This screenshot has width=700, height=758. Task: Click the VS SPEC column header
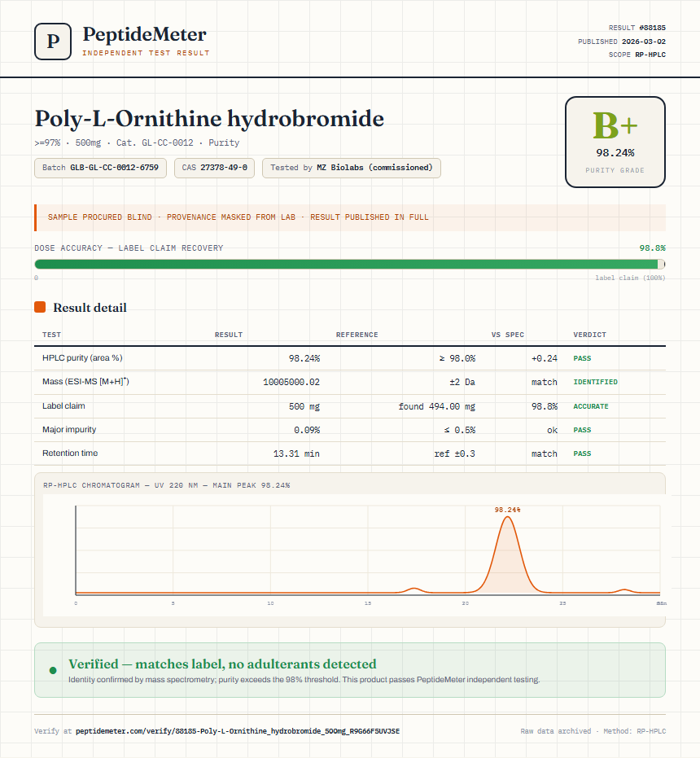508,335
